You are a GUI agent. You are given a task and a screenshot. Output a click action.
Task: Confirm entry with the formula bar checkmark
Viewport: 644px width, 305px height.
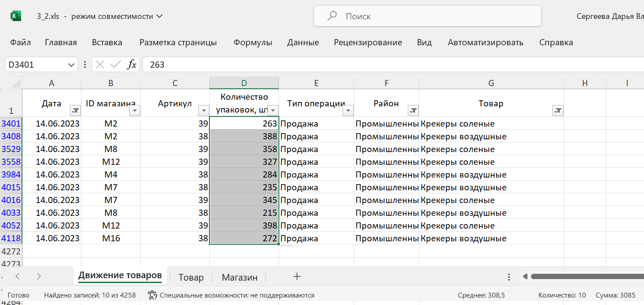pos(116,65)
